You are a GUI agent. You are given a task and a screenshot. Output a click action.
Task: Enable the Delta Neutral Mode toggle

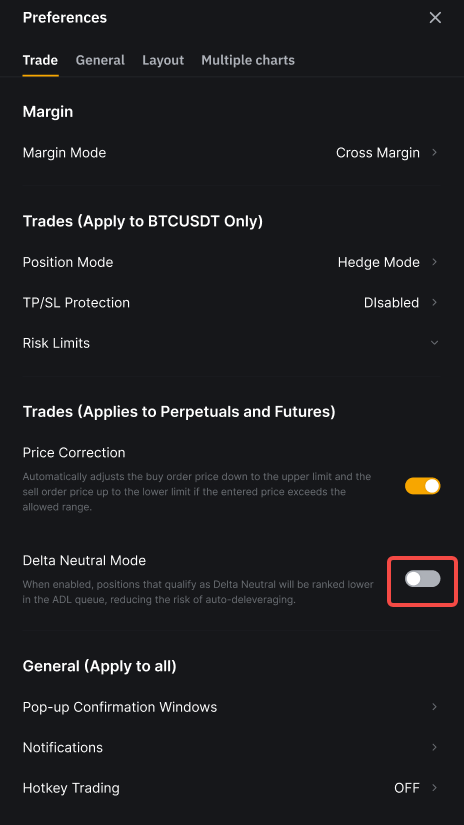click(x=422, y=579)
